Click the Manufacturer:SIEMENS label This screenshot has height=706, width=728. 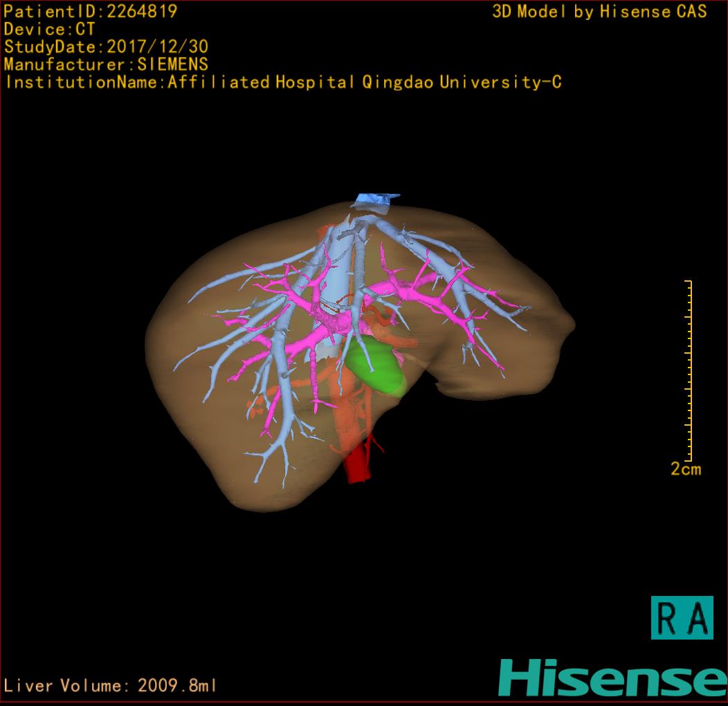click(x=106, y=64)
